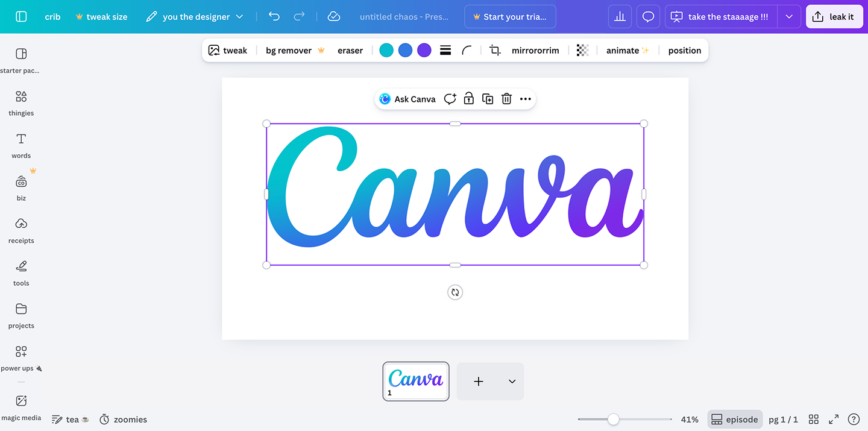This screenshot has width=868, height=431.
Task: Open the biz brand panel
Action: (21, 188)
